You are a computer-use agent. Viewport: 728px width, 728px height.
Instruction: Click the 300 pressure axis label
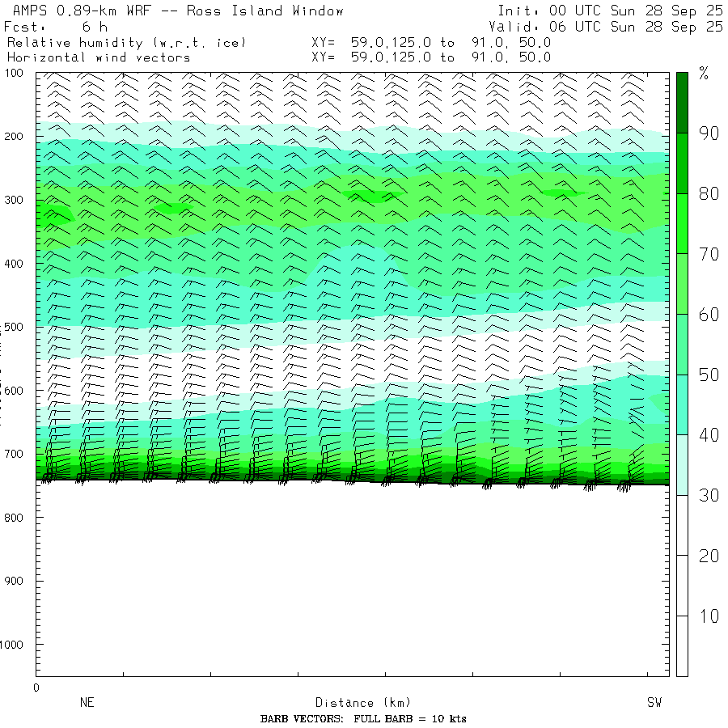[14, 200]
